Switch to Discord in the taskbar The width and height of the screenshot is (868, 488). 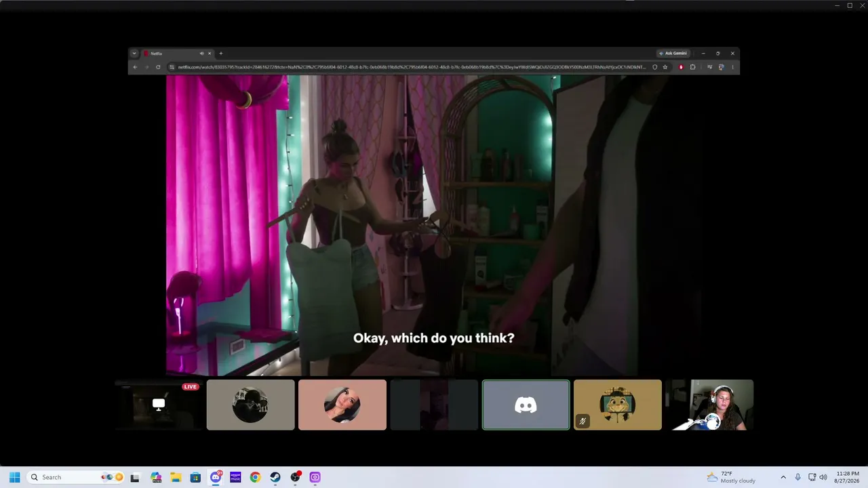216,477
